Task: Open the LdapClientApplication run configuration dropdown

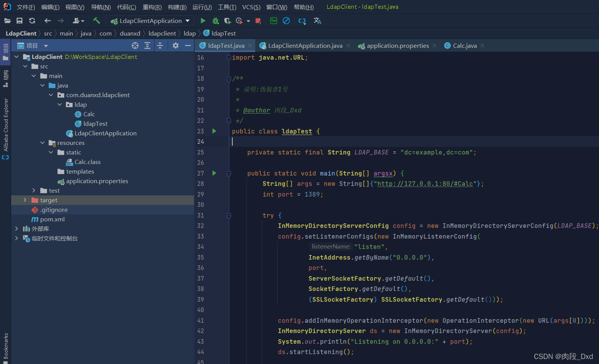Action: coord(150,21)
